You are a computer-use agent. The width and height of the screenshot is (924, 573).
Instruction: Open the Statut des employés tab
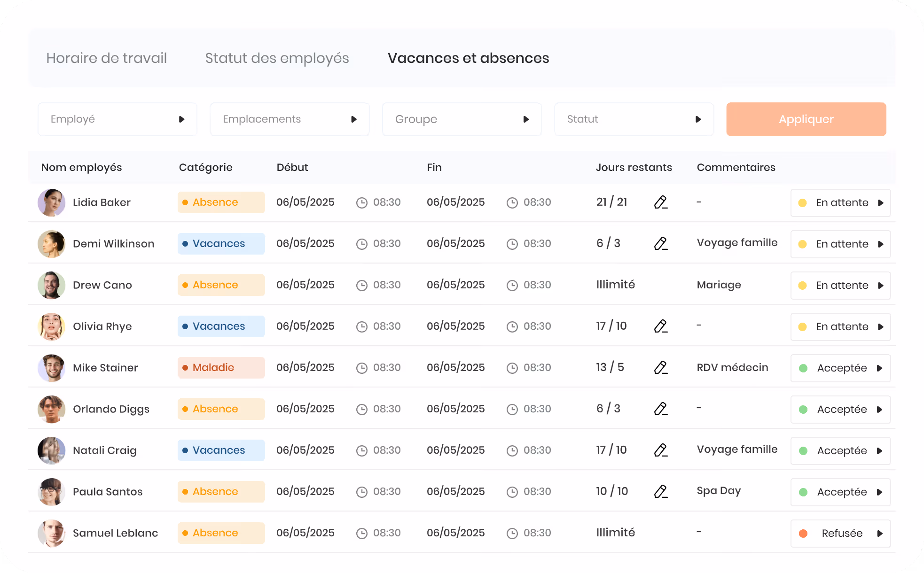point(277,58)
